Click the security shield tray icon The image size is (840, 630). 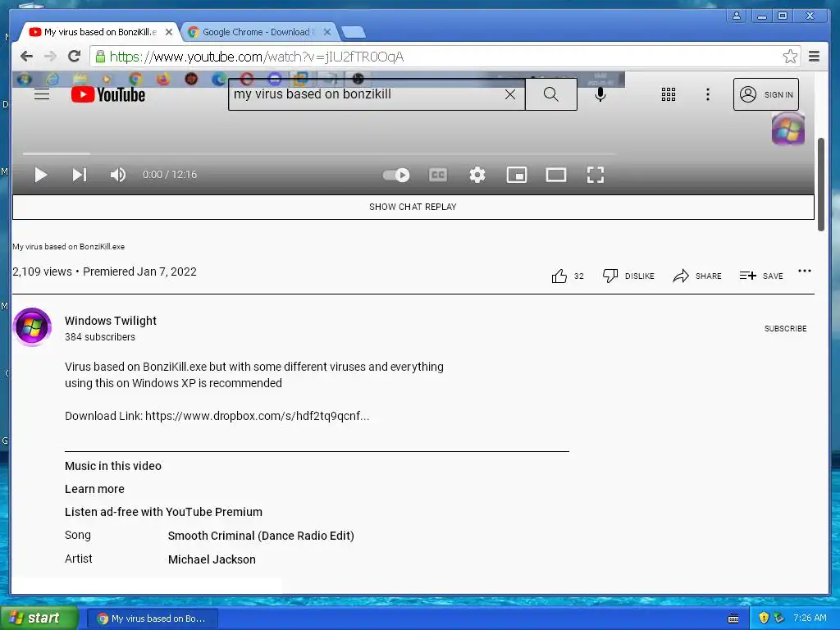tap(764, 618)
